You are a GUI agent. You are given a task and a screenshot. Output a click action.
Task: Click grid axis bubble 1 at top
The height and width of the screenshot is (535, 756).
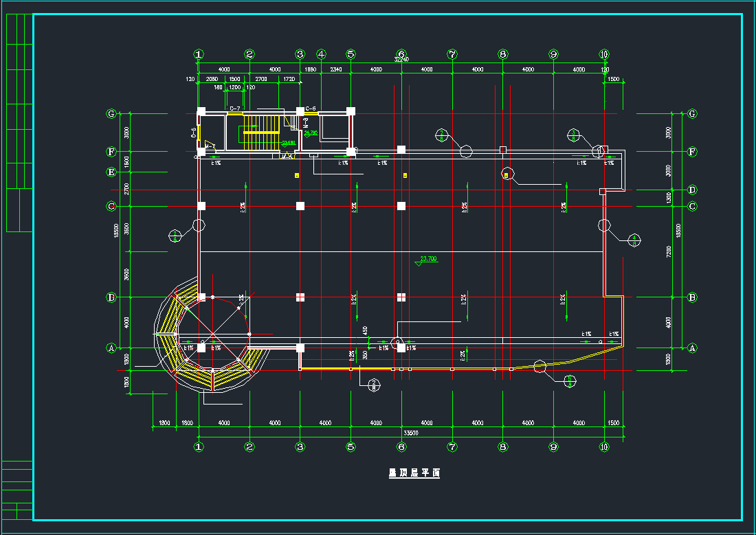pos(199,54)
